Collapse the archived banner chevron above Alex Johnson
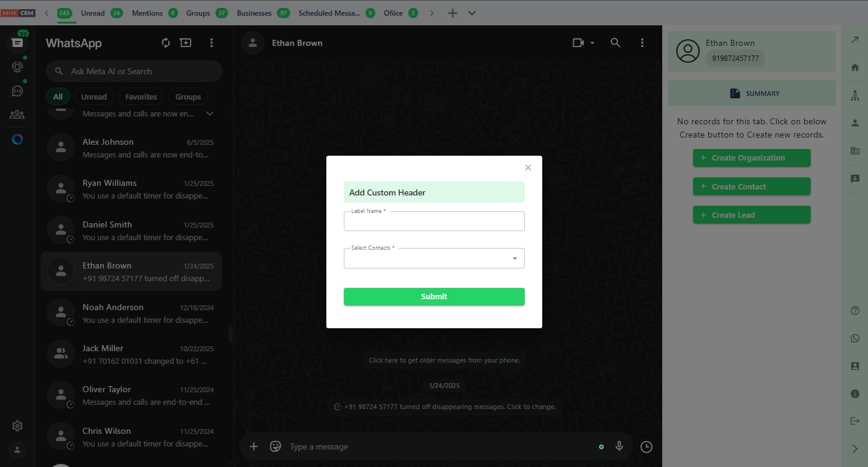The image size is (868, 467). pyautogui.click(x=209, y=113)
